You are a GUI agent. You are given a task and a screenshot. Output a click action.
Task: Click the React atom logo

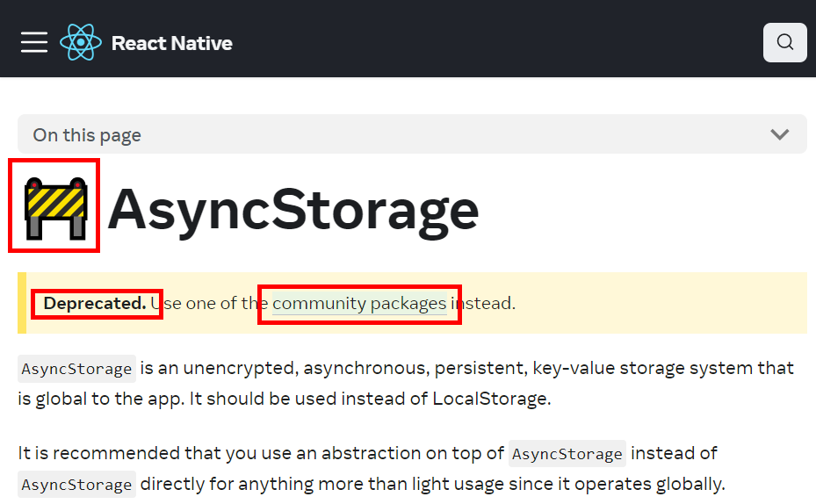click(81, 43)
